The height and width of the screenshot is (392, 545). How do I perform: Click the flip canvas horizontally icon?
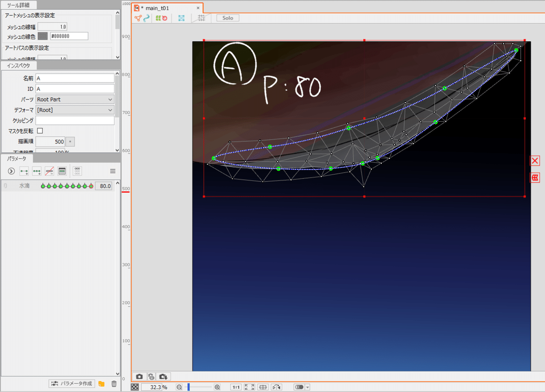tap(277, 387)
